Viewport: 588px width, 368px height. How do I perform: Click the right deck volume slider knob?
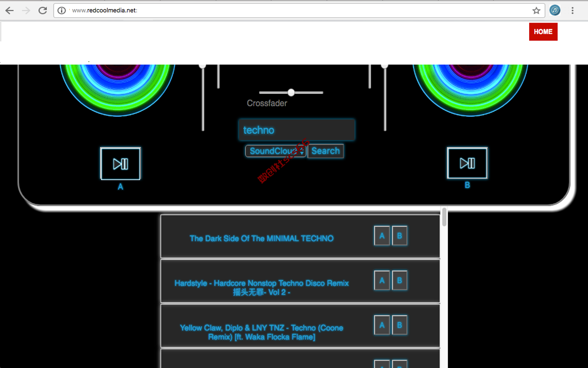point(384,66)
